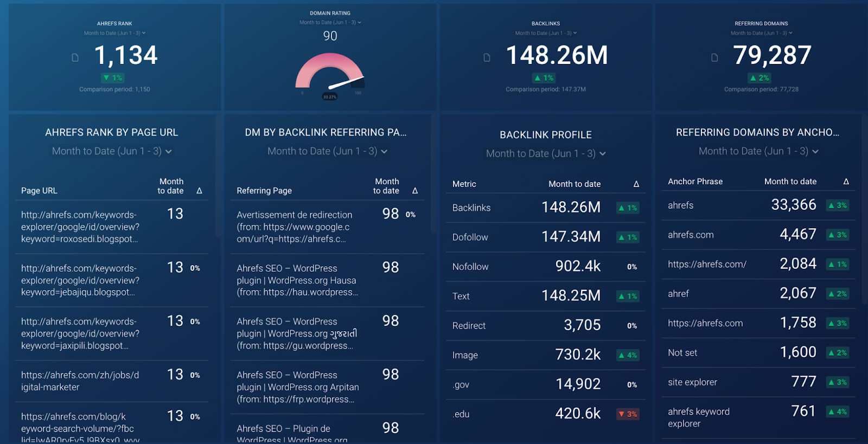Viewport: 868px width, 444px height.
Task: Click the Domain Rating gauge chart
Action: (x=330, y=70)
